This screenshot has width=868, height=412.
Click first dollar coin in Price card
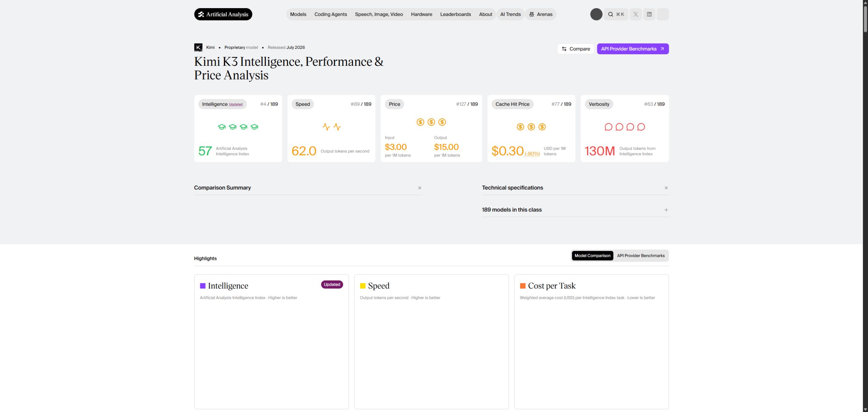[420, 122]
